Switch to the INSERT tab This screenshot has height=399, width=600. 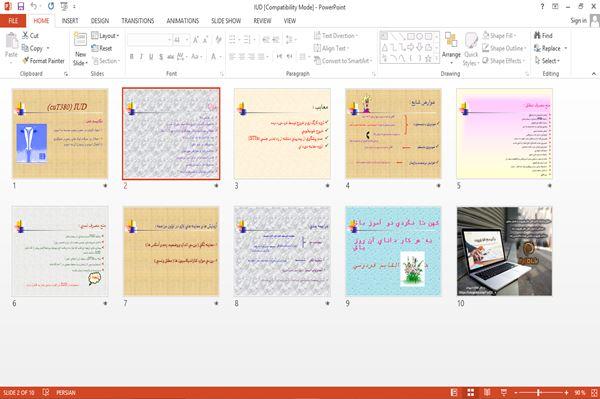pyautogui.click(x=70, y=21)
